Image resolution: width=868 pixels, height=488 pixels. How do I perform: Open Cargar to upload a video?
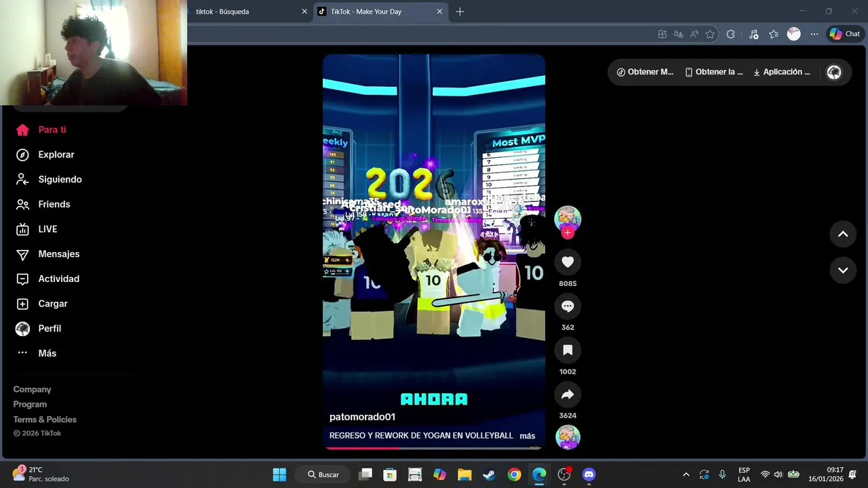[43, 304]
